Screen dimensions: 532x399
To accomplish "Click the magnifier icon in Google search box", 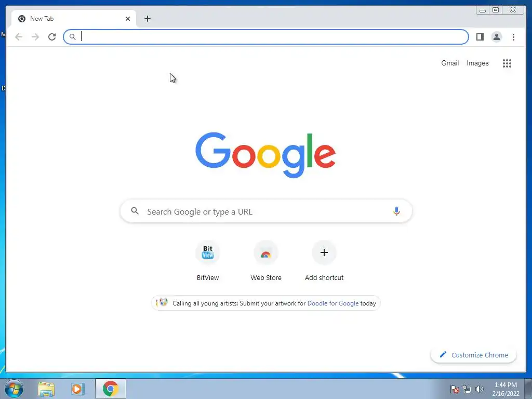I will pyautogui.click(x=135, y=211).
